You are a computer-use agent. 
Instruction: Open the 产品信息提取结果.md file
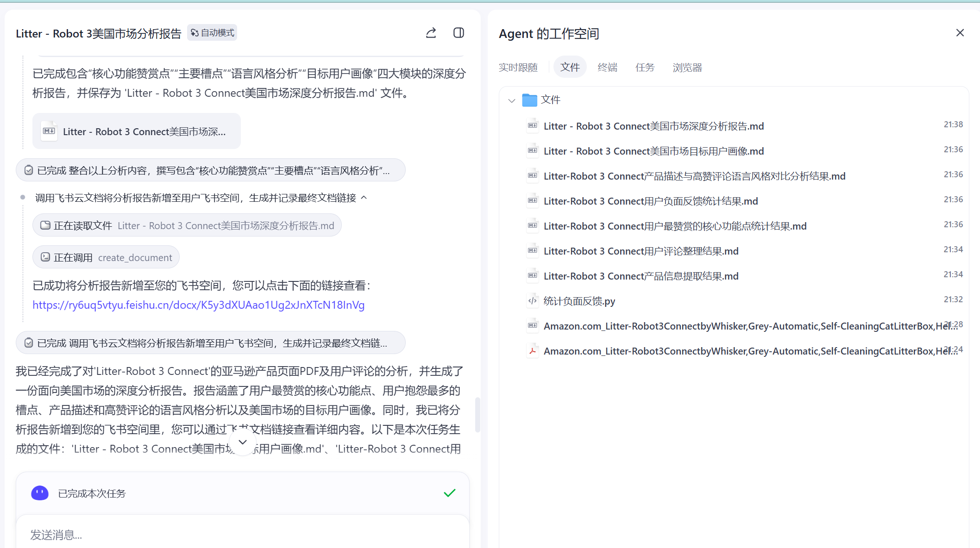tap(641, 276)
